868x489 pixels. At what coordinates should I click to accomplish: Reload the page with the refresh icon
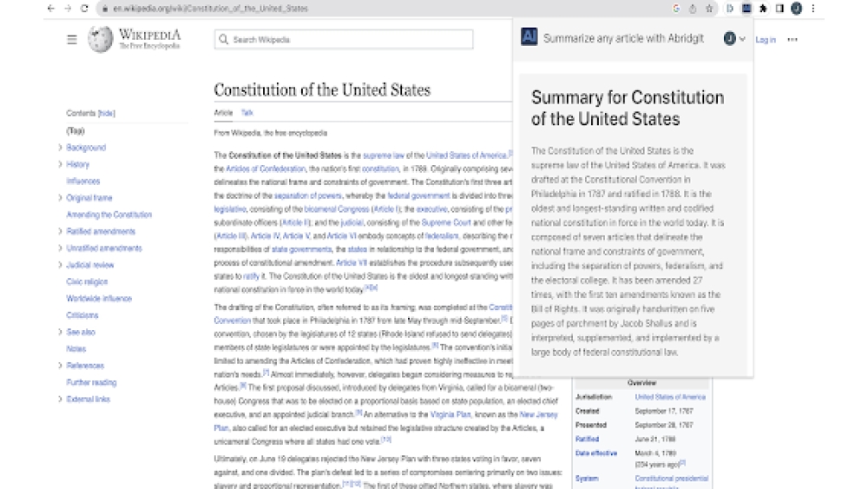coord(84,9)
